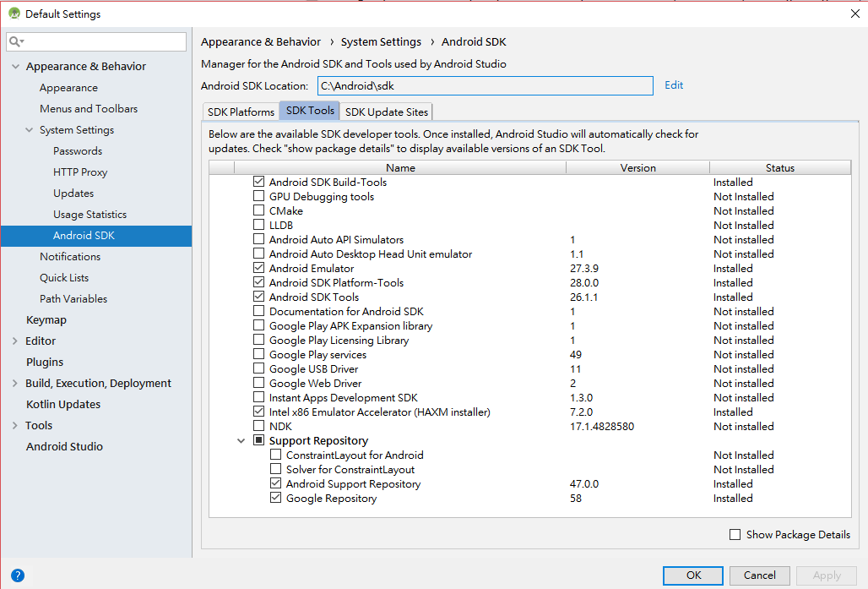The width and height of the screenshot is (868, 589).
Task: Click the settings search field
Action: point(96,41)
